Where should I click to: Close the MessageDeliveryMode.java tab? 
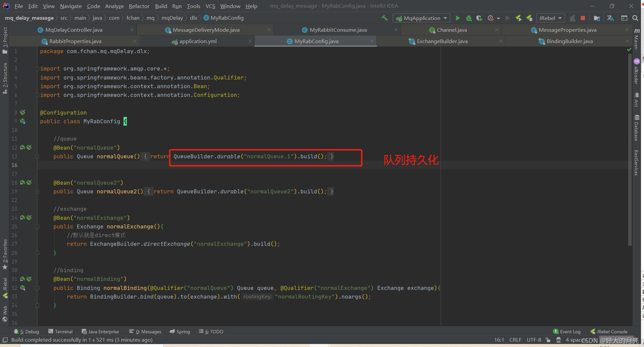(269, 30)
